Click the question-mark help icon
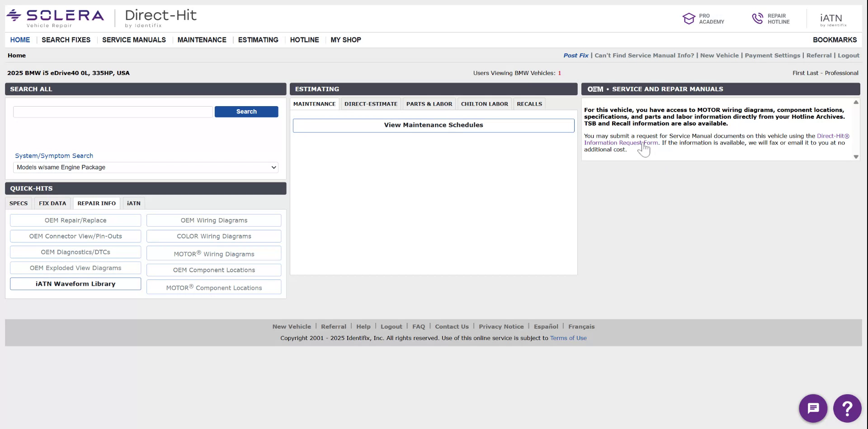 tap(847, 408)
